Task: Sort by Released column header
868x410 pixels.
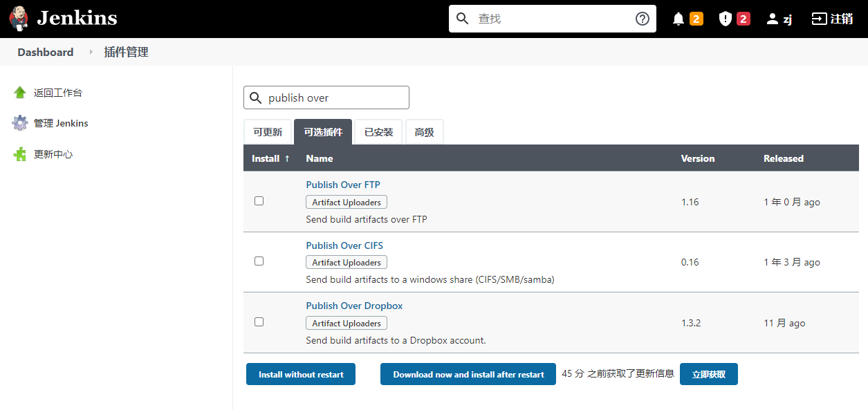Action: [784, 158]
